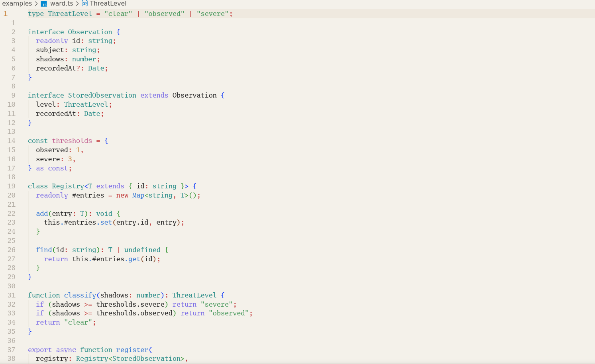Click the "Map" constructor on line 20

(x=138, y=195)
